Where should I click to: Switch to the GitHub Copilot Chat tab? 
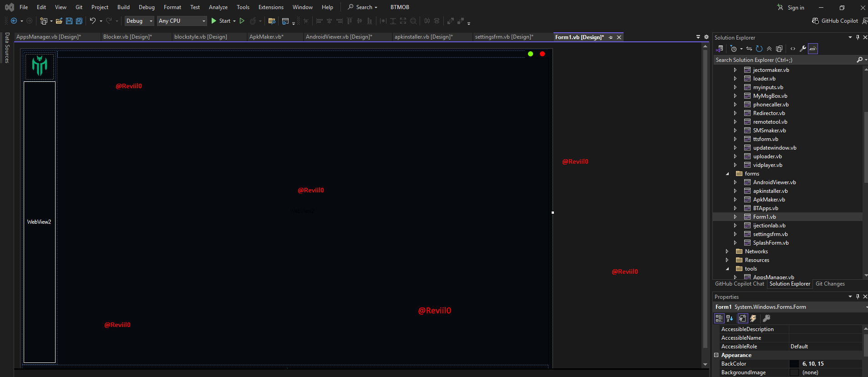tap(740, 284)
